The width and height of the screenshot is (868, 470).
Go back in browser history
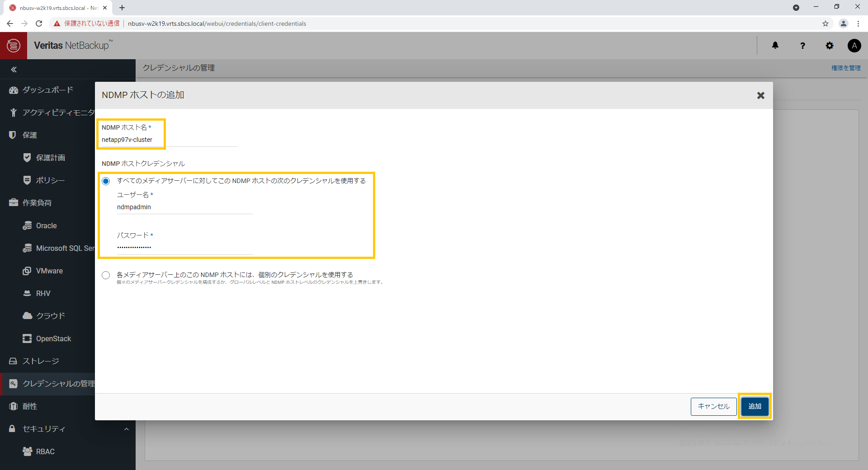coord(10,23)
